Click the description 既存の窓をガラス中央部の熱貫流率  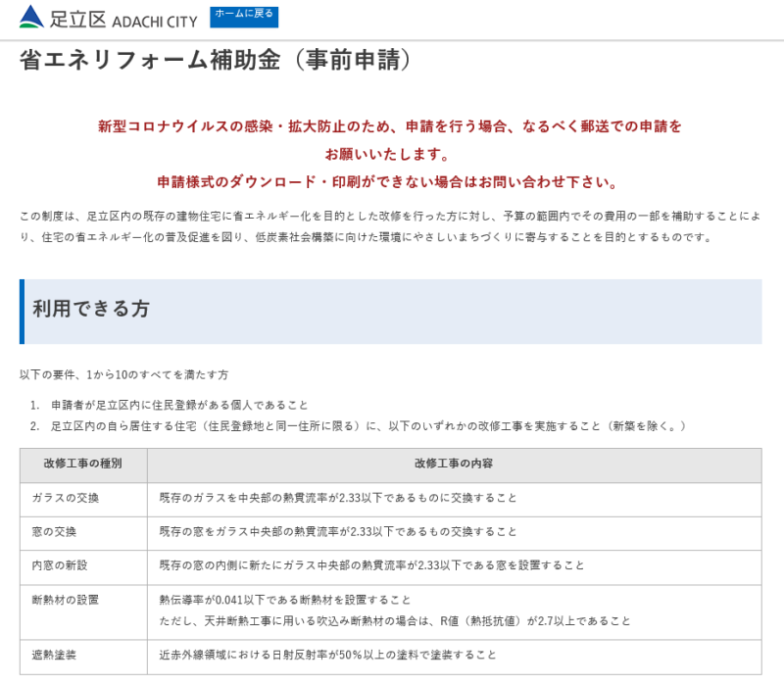coord(338,531)
